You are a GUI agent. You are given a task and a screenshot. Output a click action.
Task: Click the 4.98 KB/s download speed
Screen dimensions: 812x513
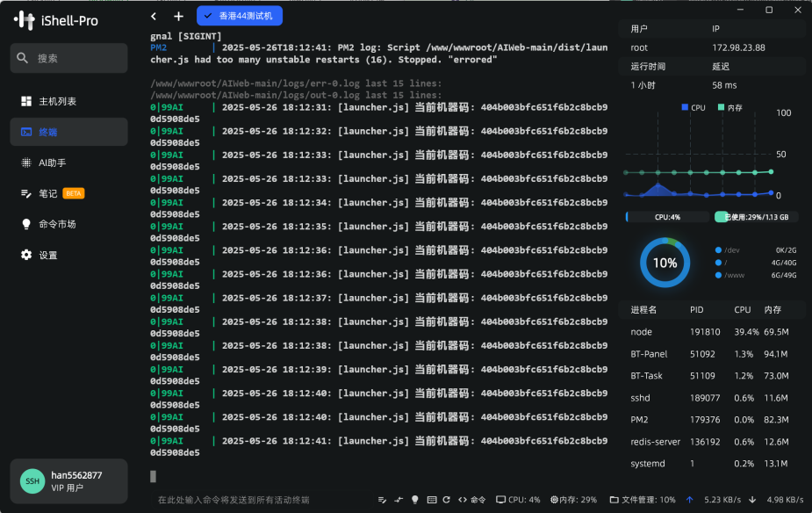[785, 500]
